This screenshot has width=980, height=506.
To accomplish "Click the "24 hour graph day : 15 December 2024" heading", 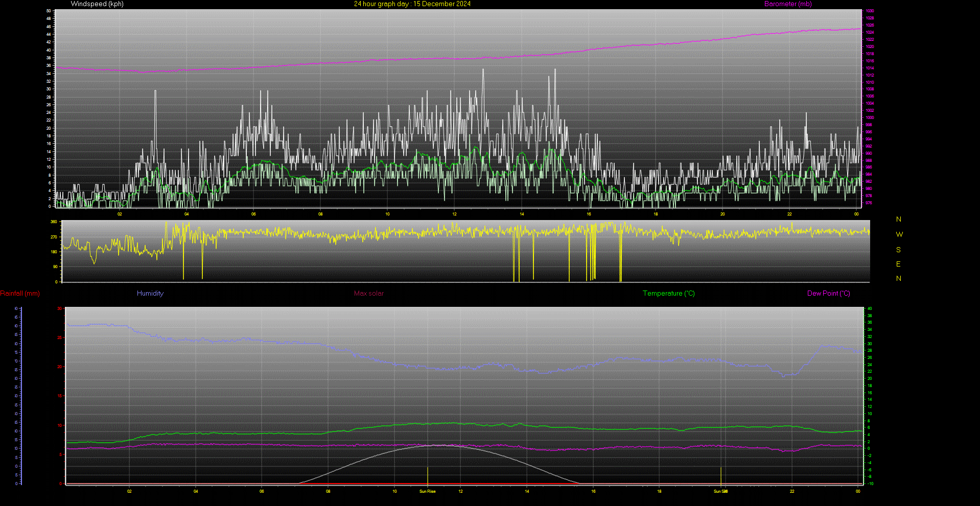I will coord(412,4).
